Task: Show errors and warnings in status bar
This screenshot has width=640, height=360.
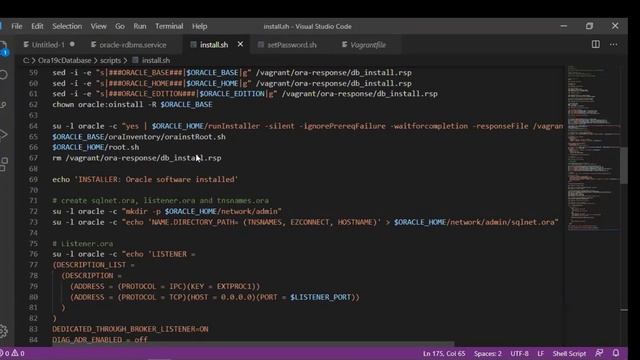Action: coord(13,353)
